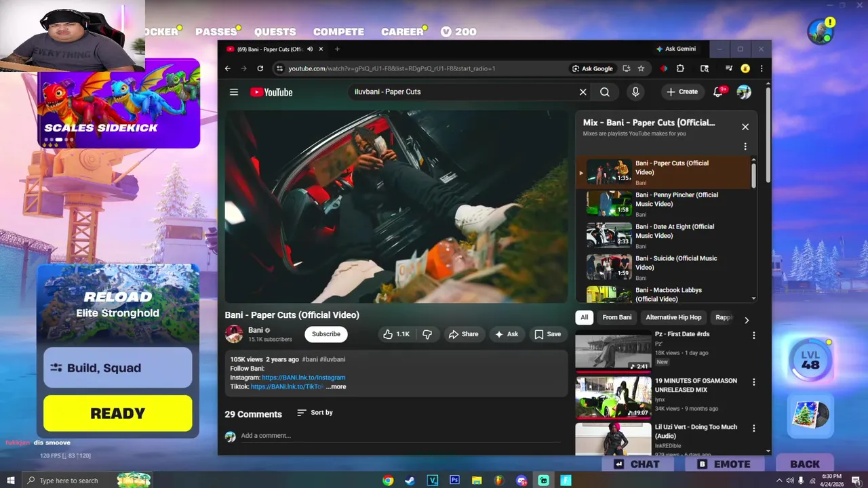Subscribe to the Bani channel

326,334
